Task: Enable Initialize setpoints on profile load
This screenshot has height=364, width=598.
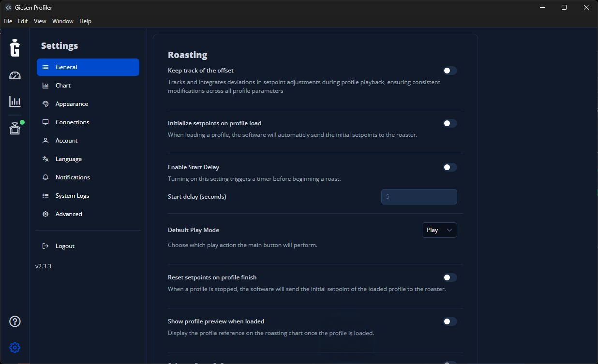Action: point(449,123)
